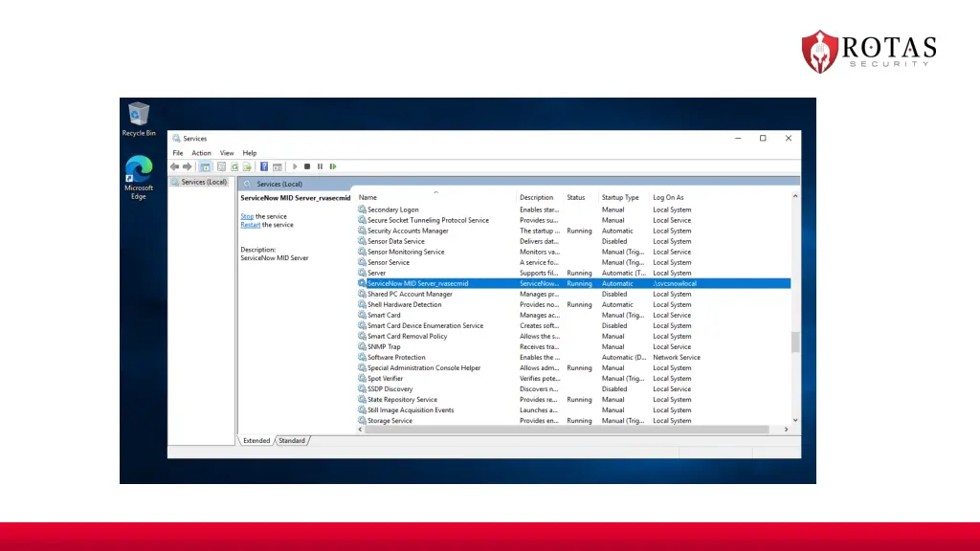Click the Back arrow in Services toolbar
Image resolution: width=980 pixels, height=551 pixels.
click(174, 166)
